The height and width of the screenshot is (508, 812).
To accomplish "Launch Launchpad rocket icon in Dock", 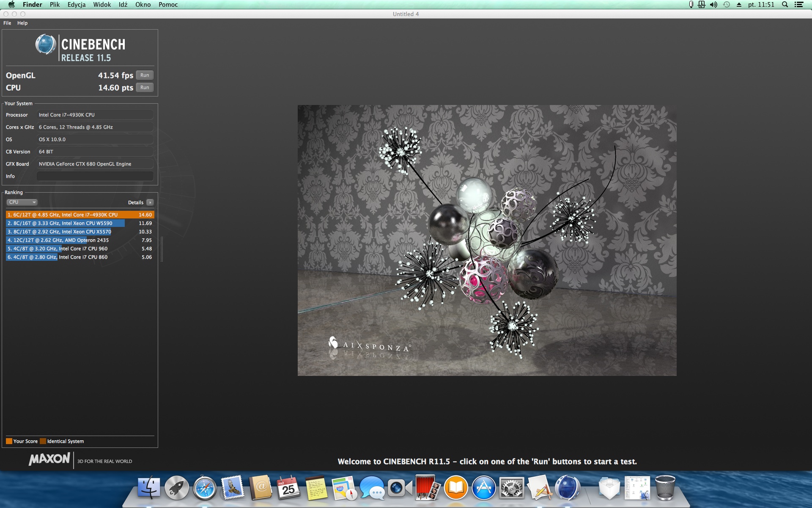I will (x=177, y=488).
